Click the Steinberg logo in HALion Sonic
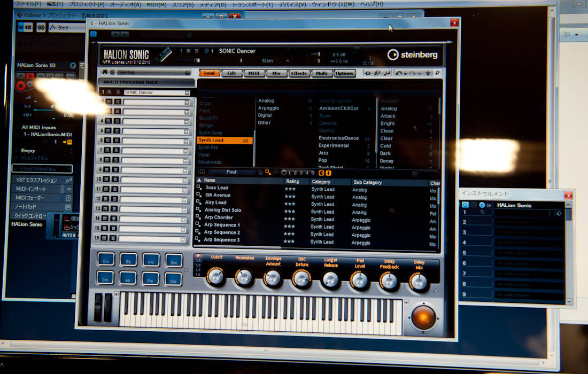 413,54
